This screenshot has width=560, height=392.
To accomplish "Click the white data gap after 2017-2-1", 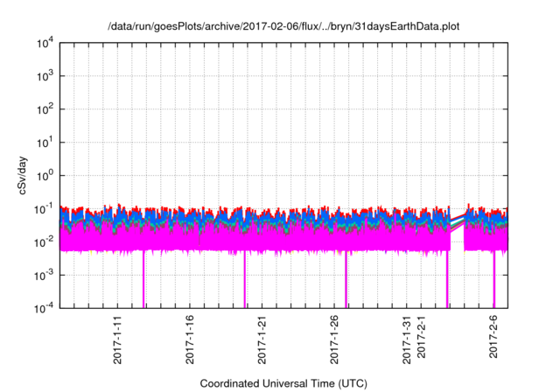I will tap(457, 262).
